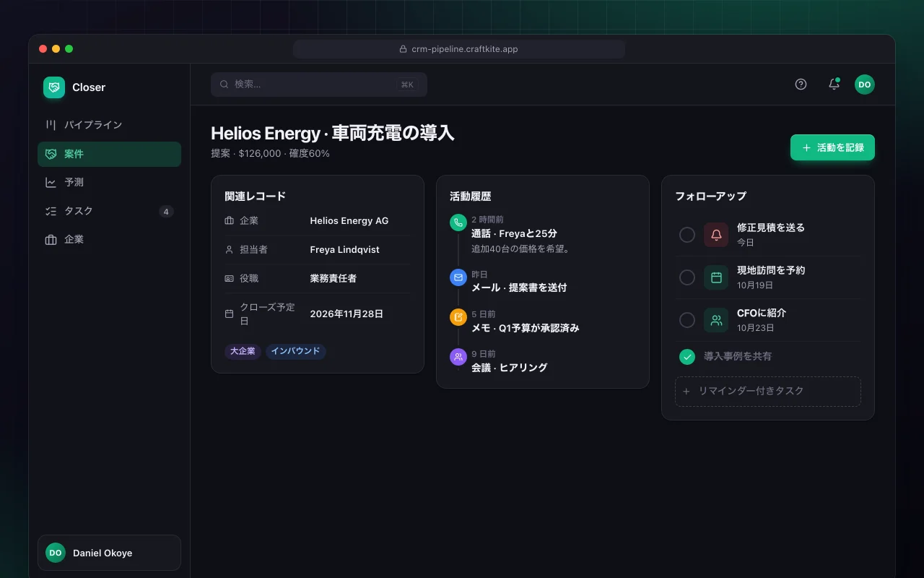Click the red bell icon beside 修正見積を送る
Image resolution: width=924 pixels, height=578 pixels.
pyautogui.click(x=716, y=235)
